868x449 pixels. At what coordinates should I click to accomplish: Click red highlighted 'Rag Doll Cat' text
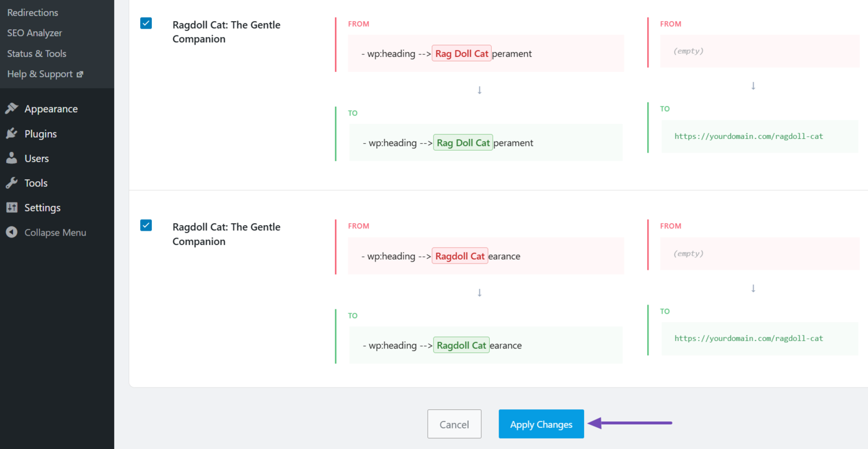click(462, 53)
